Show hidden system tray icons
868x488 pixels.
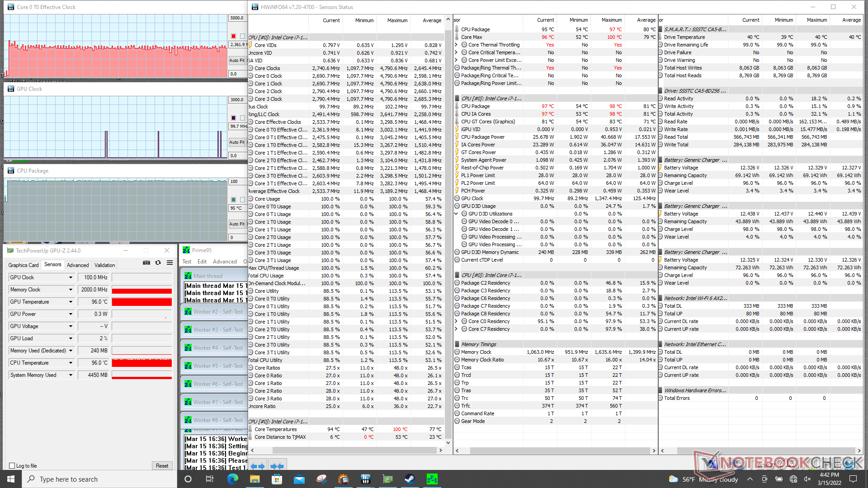pyautogui.click(x=750, y=479)
